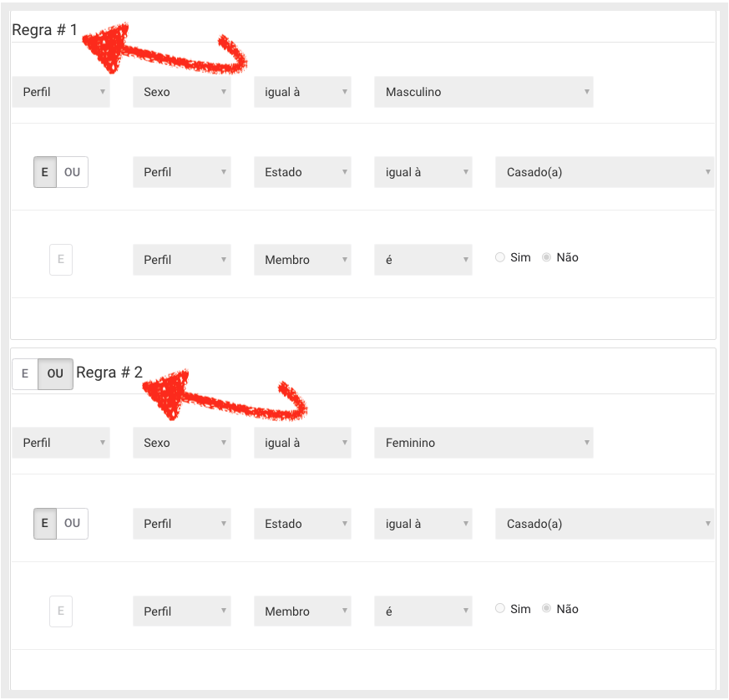Screen dimensions: 729x700
Task: Expand the Estado field dropdown in Regra 2
Action: pyautogui.click(x=302, y=524)
